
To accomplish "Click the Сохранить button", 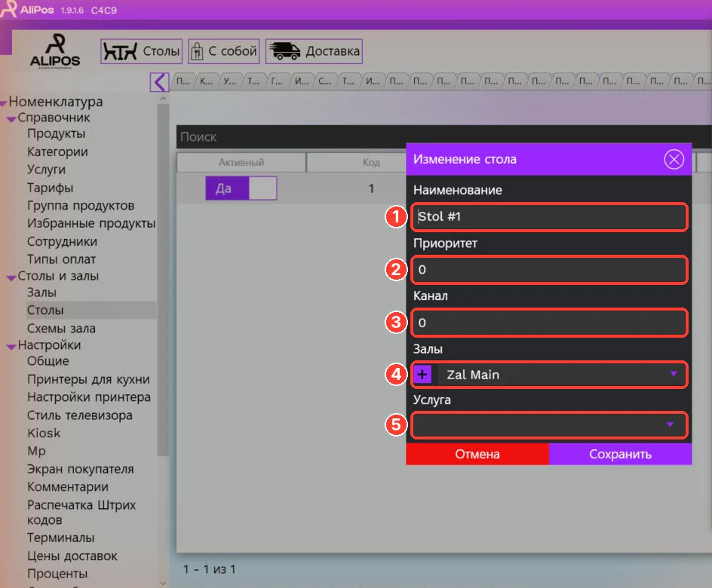I will (620, 454).
